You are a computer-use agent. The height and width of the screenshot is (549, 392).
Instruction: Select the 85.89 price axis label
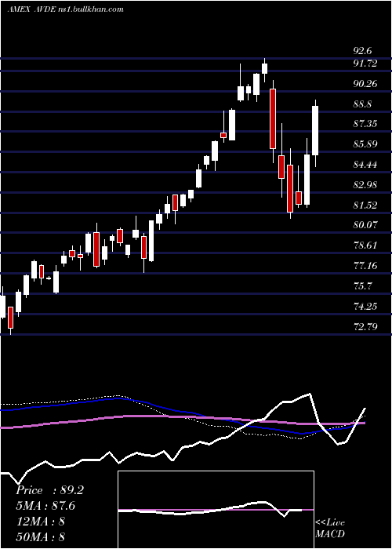coord(365,144)
